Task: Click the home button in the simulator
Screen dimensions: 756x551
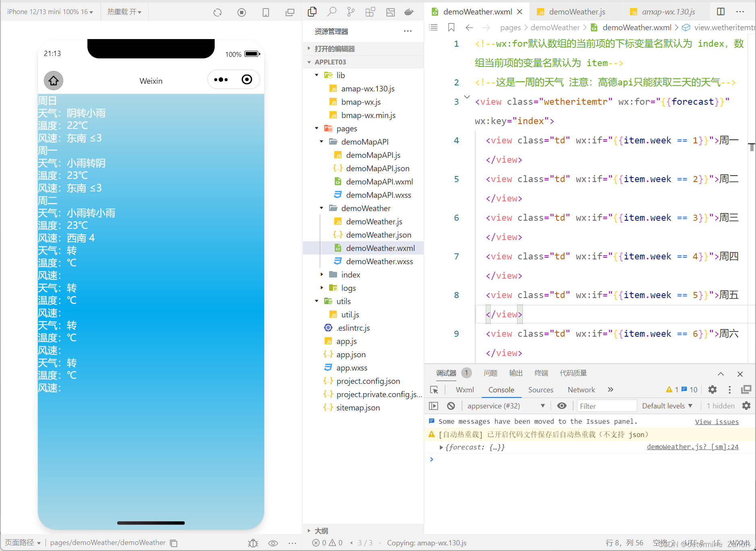Action: point(54,81)
